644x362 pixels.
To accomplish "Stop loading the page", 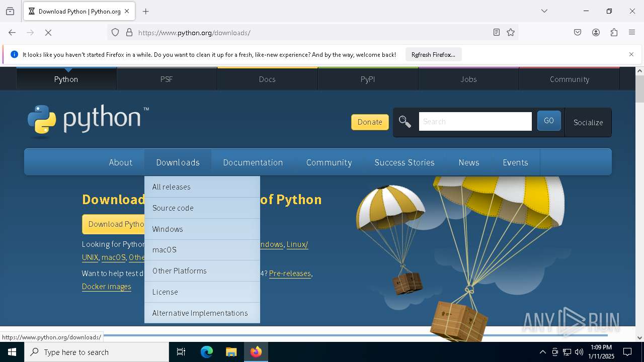I will tap(48, 33).
